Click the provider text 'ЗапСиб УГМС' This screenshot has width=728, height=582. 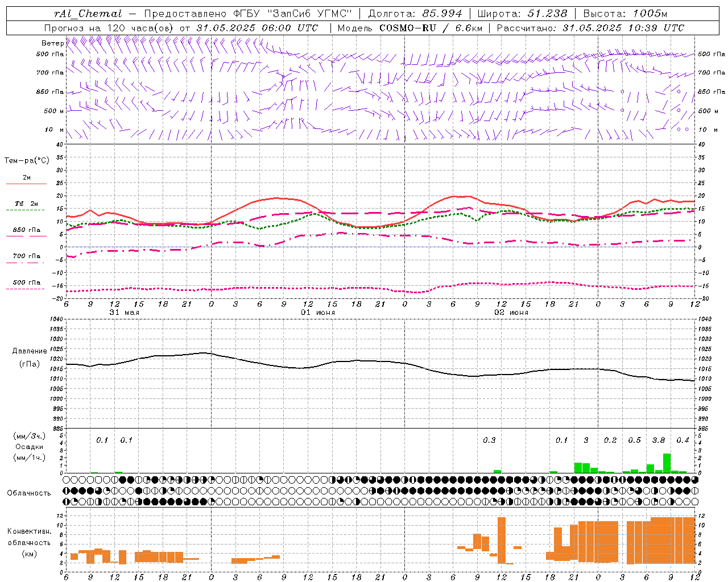(310, 14)
